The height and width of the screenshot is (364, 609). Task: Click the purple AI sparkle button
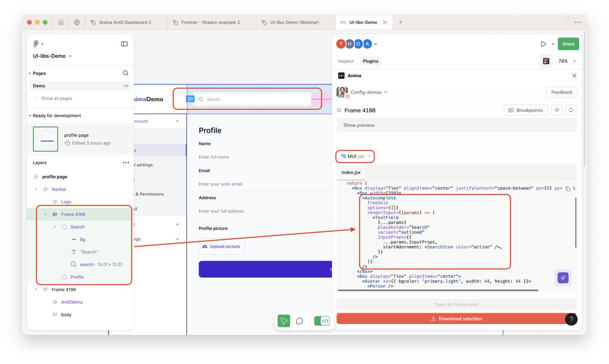click(562, 278)
